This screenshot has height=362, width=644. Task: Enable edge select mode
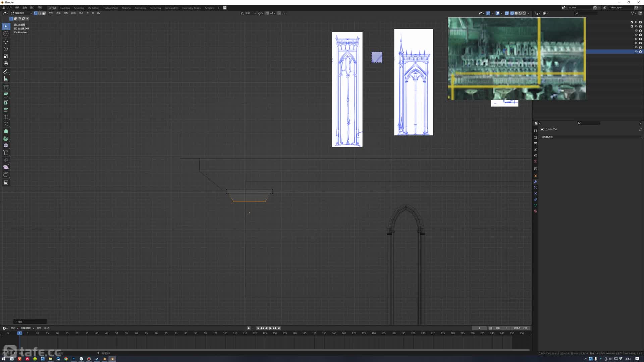[x=40, y=13]
